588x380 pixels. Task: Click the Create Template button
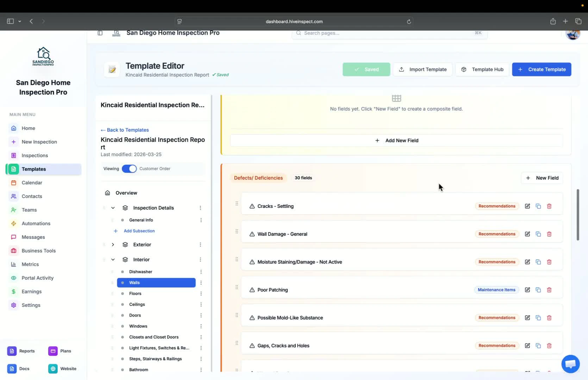pos(542,69)
